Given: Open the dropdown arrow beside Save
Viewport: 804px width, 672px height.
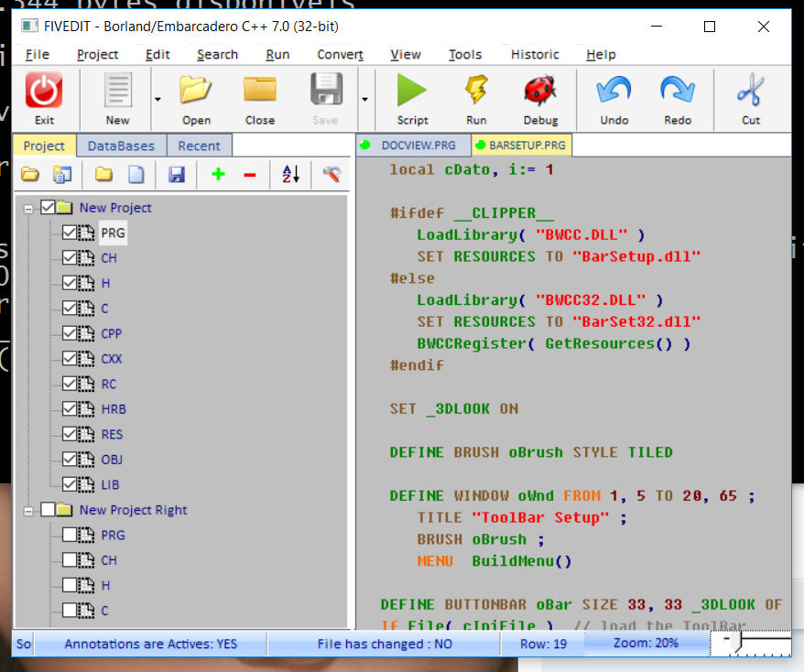Looking at the screenshot, I should click(x=365, y=99).
